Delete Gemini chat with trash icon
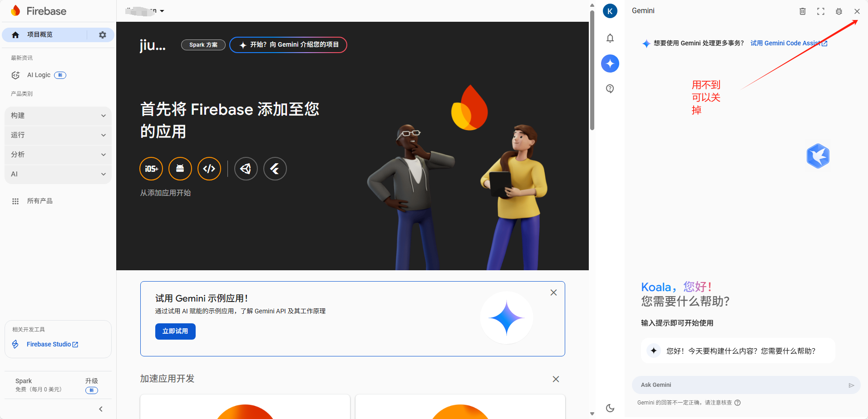 (803, 11)
